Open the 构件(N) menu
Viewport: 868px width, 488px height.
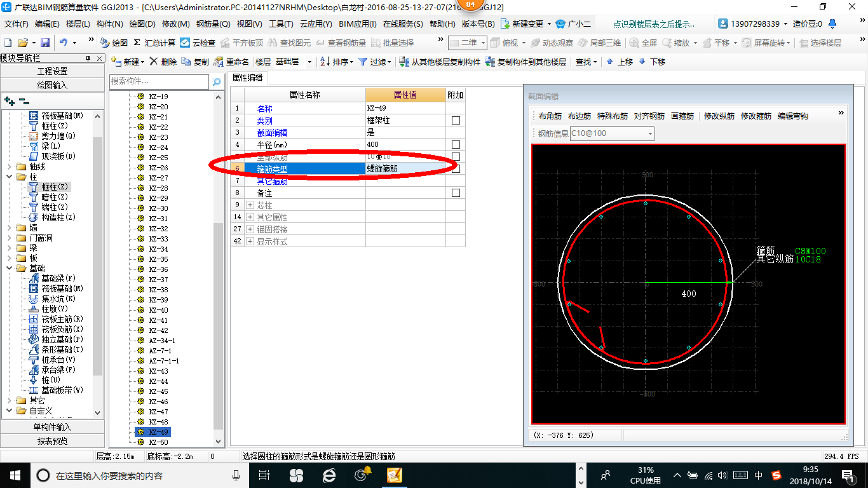click(x=109, y=24)
